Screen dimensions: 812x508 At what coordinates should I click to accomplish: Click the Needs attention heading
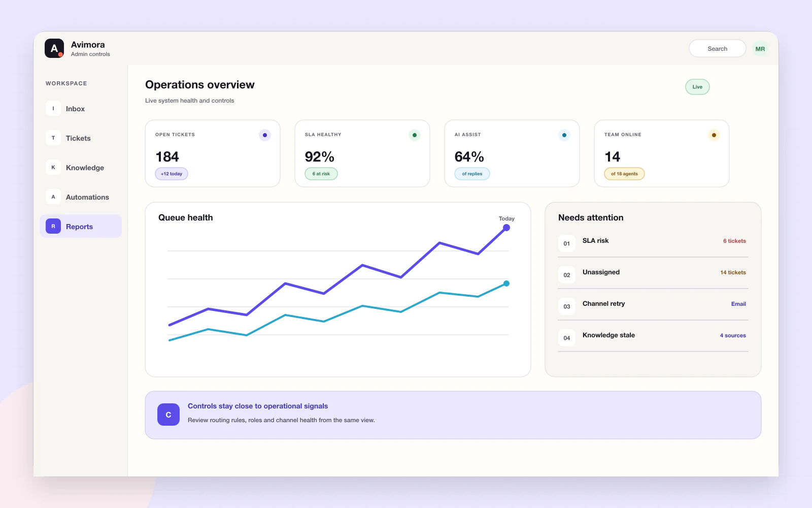pos(591,217)
